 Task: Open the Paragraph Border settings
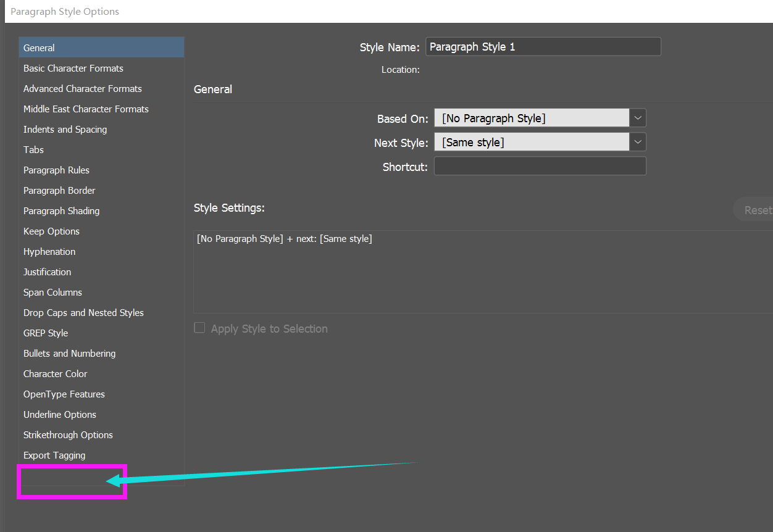coord(59,190)
